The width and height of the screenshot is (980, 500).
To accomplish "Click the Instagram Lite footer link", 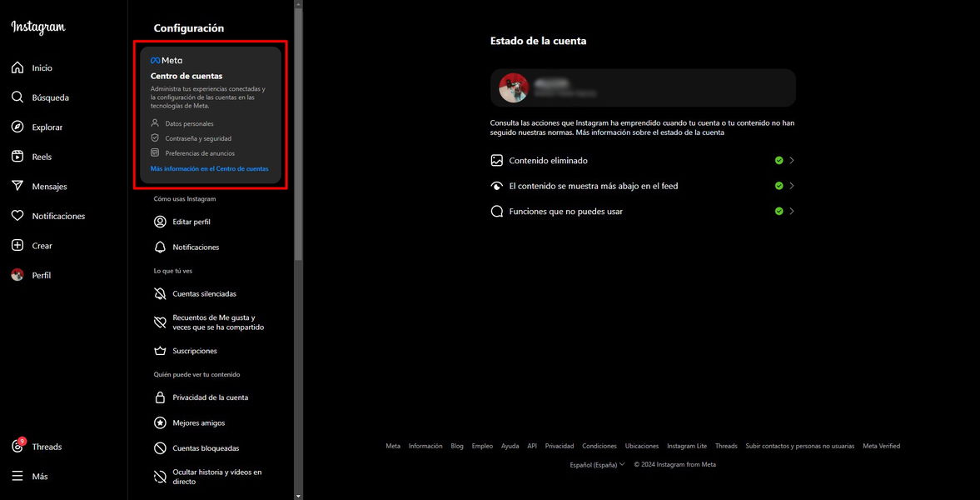I will click(x=687, y=446).
